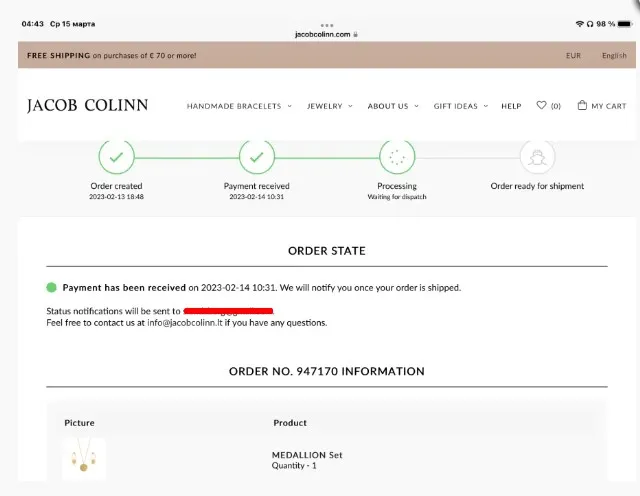Click the MEDALLION Set product name
Viewport: 640px width, 496px height.
(307, 455)
